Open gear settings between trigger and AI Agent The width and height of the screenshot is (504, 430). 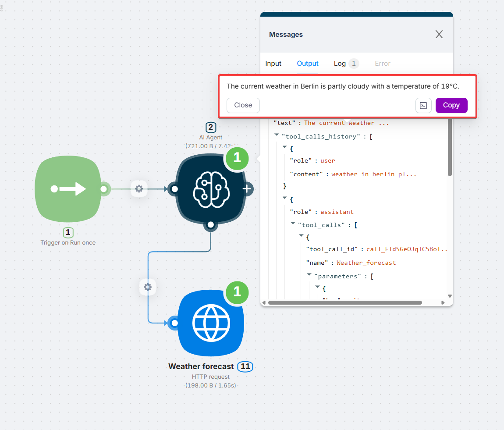point(139,189)
